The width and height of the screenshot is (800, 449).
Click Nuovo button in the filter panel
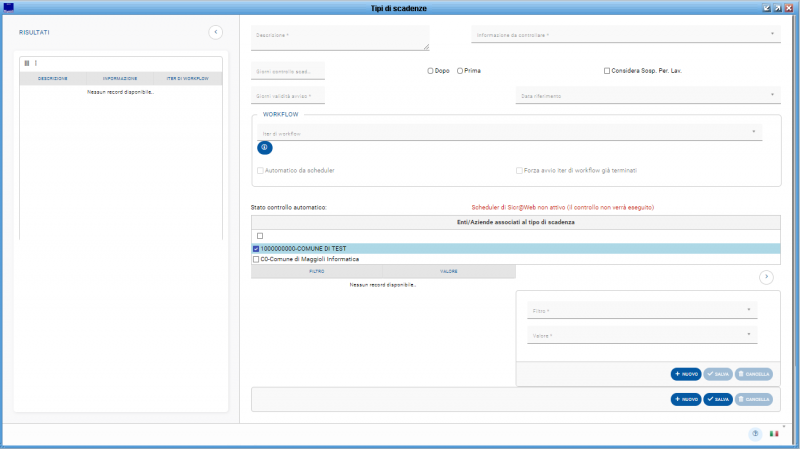click(x=686, y=374)
